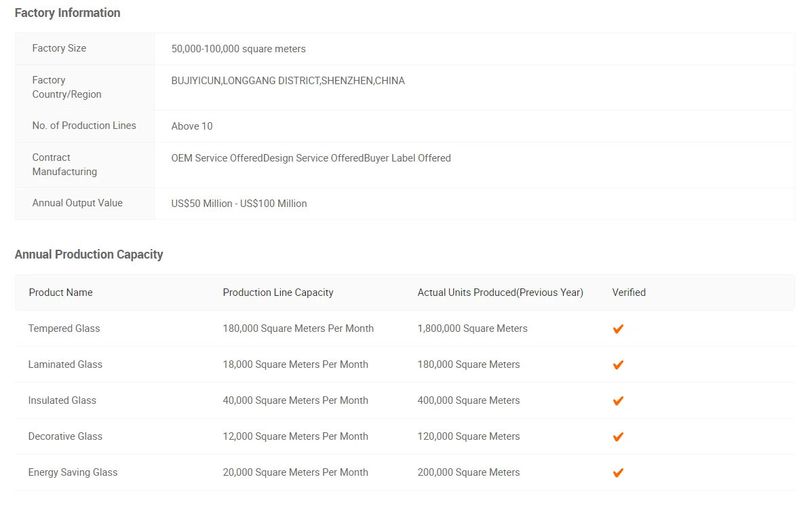
Task: Click the Laminated Glass verified checkmark
Action: [618, 365]
